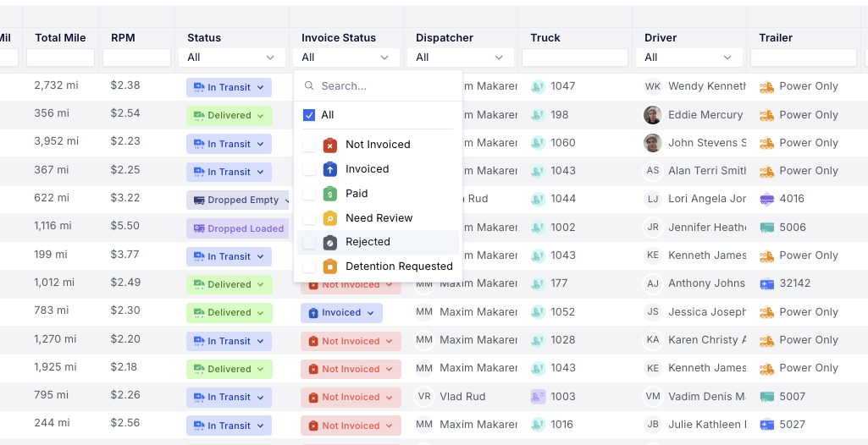
Task: Open Invoiced status badge on 783 mi row
Action: coord(341,313)
